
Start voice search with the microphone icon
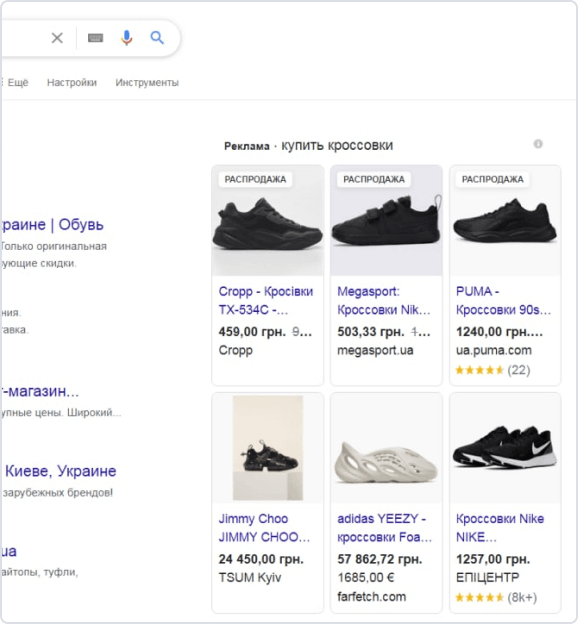(x=127, y=38)
